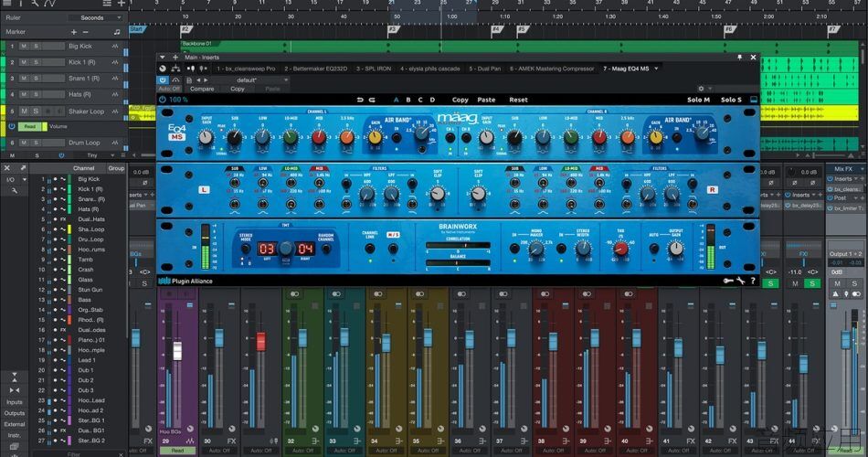Select the next preset arrow
The width and height of the screenshot is (868, 457).
coord(206,80)
